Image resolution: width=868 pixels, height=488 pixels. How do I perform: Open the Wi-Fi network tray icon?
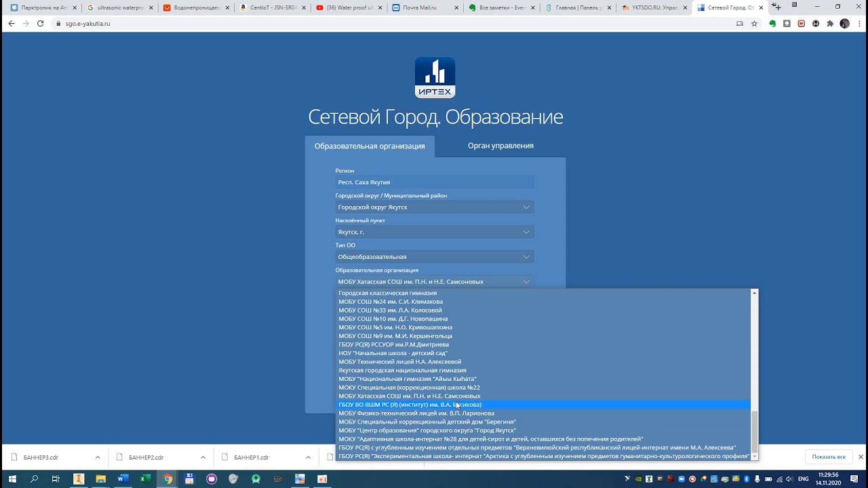pyautogui.click(x=779, y=479)
